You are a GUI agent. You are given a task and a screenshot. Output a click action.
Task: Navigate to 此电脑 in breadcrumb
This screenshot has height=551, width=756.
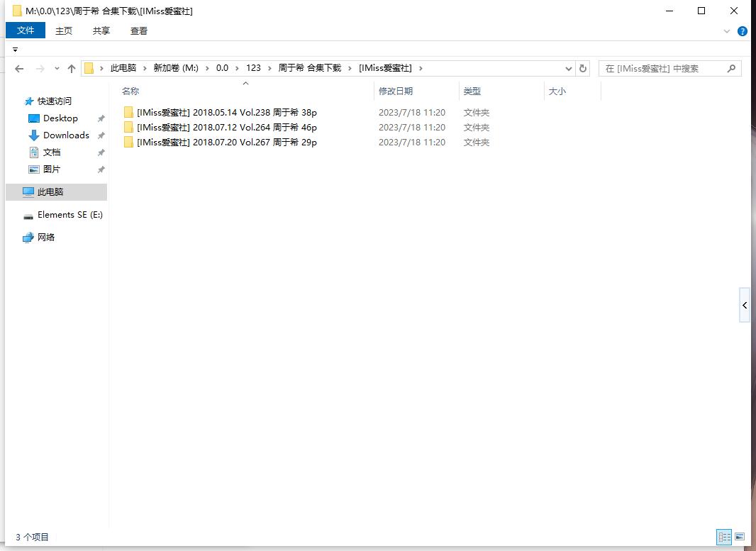click(x=123, y=68)
